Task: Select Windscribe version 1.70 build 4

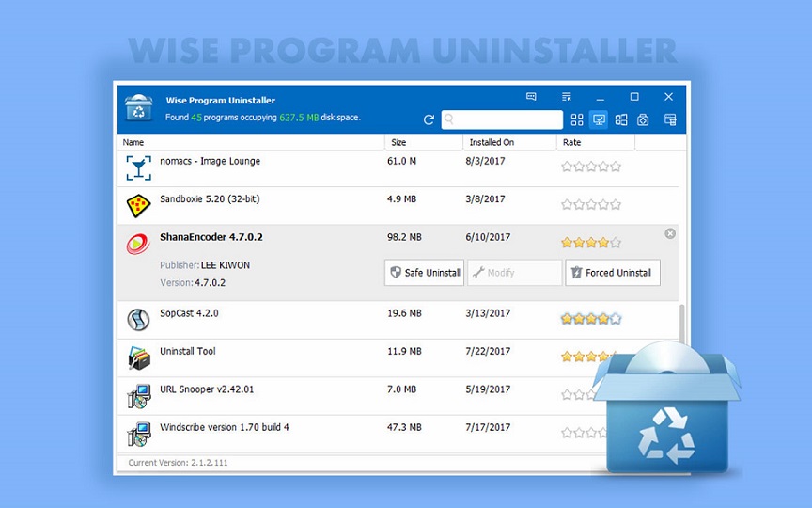Action: (225, 428)
